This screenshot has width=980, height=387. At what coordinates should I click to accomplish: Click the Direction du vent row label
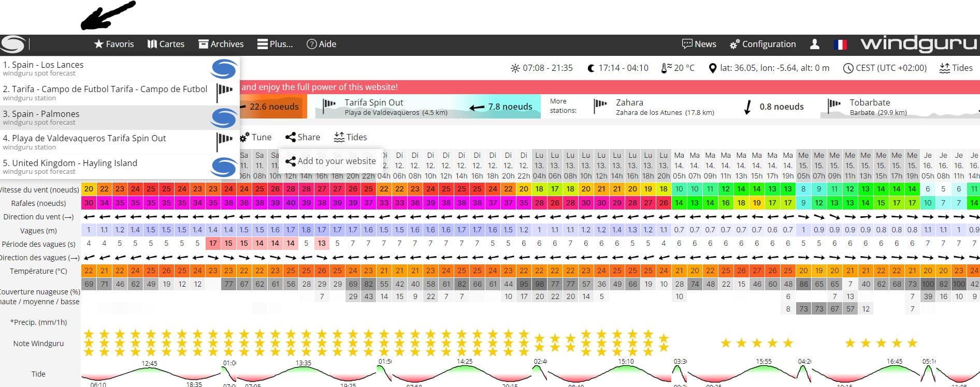(38, 217)
